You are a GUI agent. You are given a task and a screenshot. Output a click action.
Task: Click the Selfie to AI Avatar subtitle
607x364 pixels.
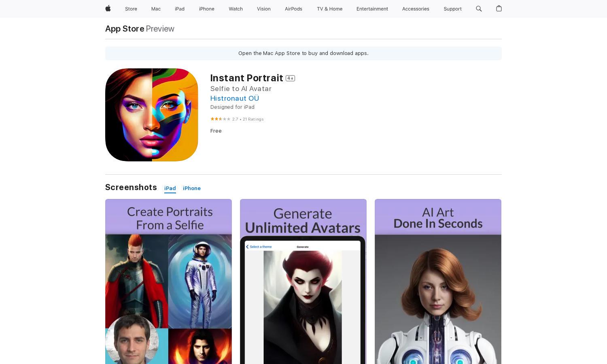pos(241,89)
